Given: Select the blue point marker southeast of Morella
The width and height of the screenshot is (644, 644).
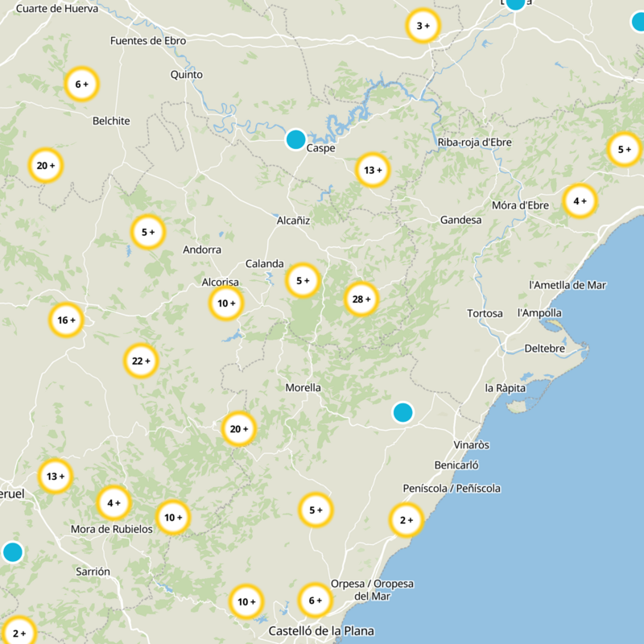Looking at the screenshot, I should [403, 412].
